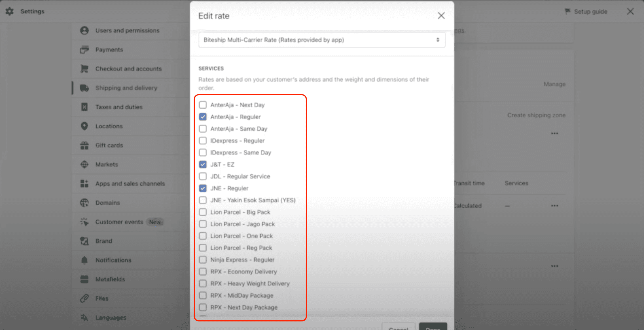
Task: Click the Taxes and duties receipt icon
Action: [x=85, y=107]
